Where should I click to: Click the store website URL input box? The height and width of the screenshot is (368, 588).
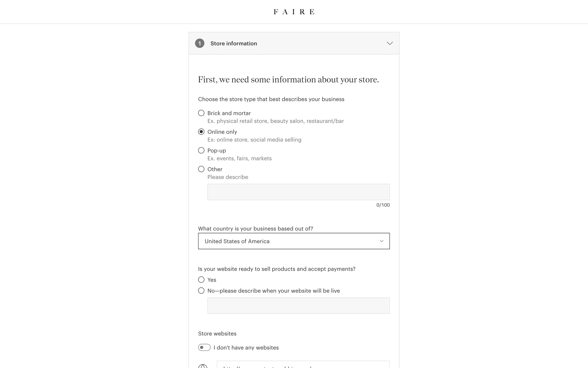pos(303,365)
